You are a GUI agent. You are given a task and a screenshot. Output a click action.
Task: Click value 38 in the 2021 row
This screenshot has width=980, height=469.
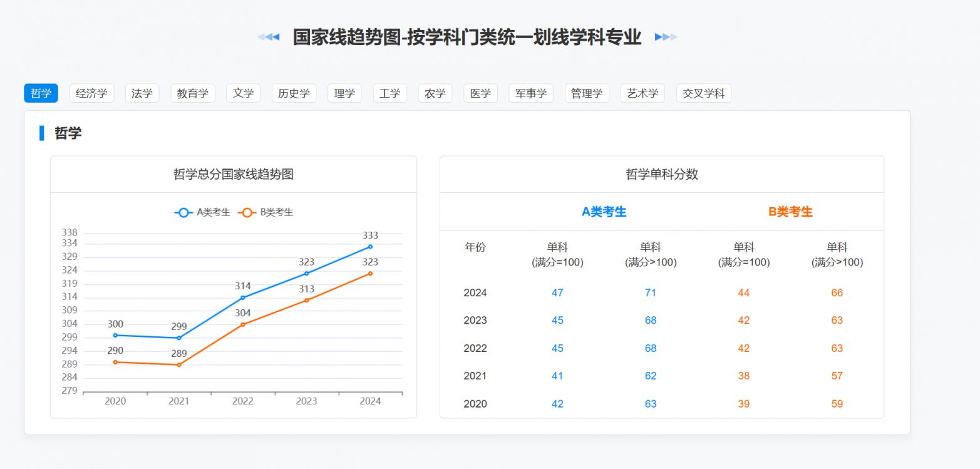point(744,376)
